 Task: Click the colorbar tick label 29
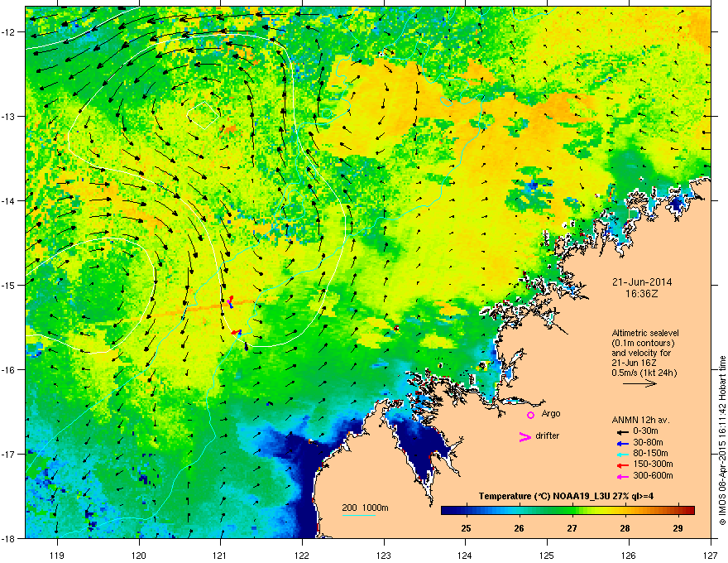678,528
